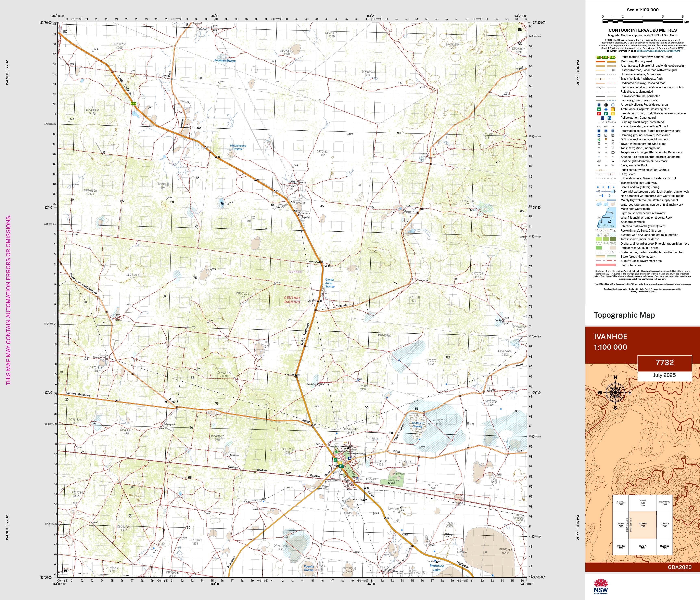The image size is (700, 600).
Task: Click the Motorway orange-red line swatch
Action: tap(601, 62)
